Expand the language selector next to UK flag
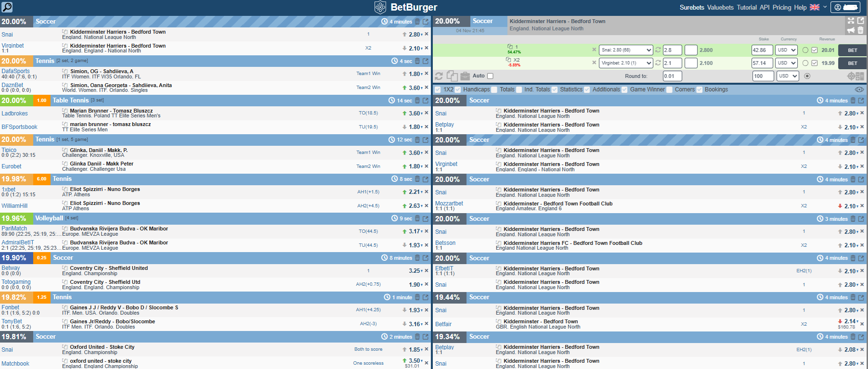 click(x=825, y=7)
